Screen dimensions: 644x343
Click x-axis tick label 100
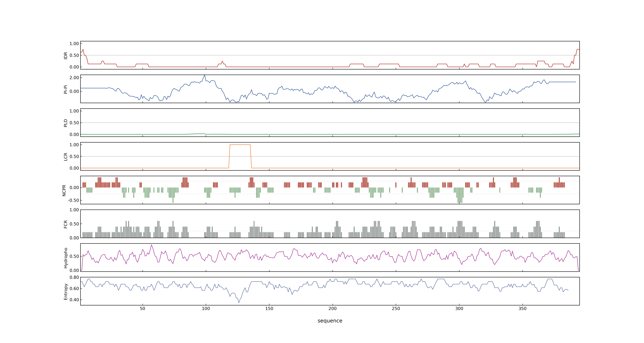(206, 309)
